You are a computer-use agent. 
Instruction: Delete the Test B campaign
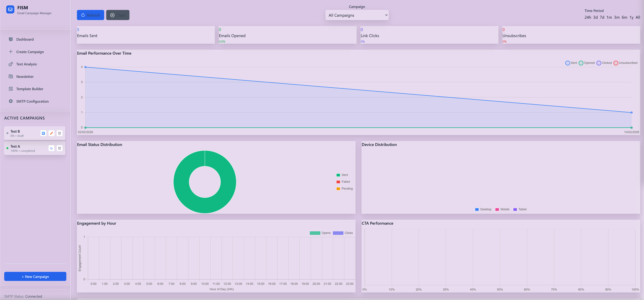[x=59, y=133]
